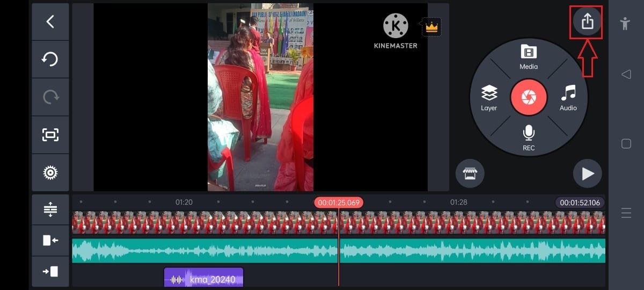Tap the crown premium badge
Image resolution: width=644 pixels, height=290 pixels.
coord(431,27)
